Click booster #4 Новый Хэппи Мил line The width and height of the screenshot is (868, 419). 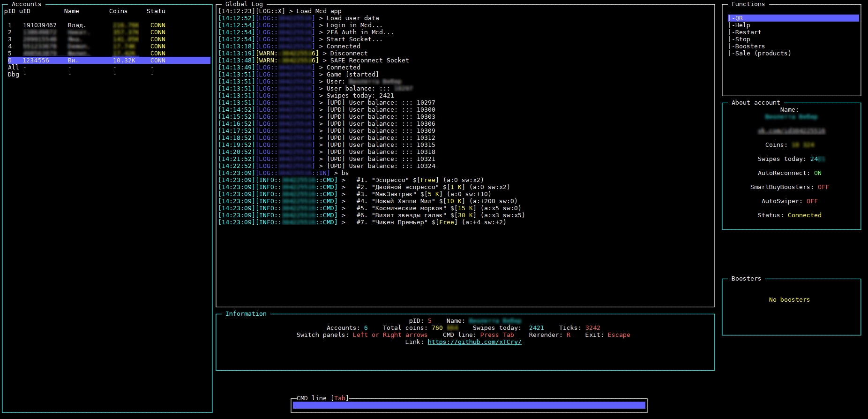368,201
